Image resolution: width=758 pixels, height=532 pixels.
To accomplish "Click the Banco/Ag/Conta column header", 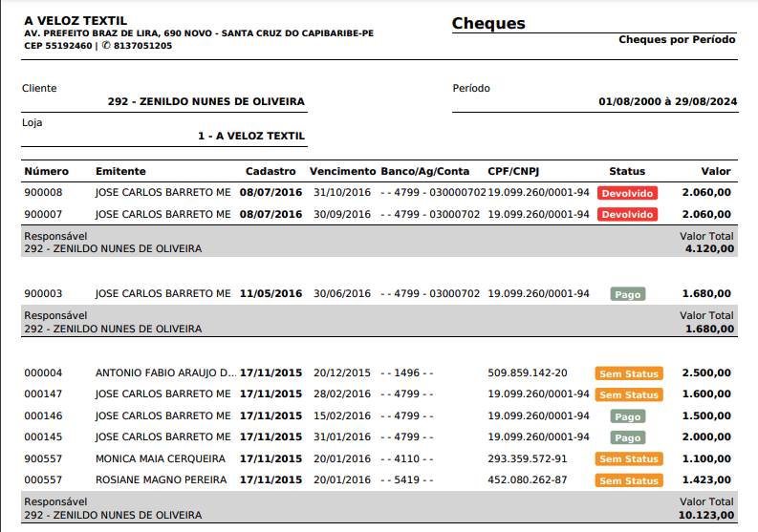I will 425,172.
